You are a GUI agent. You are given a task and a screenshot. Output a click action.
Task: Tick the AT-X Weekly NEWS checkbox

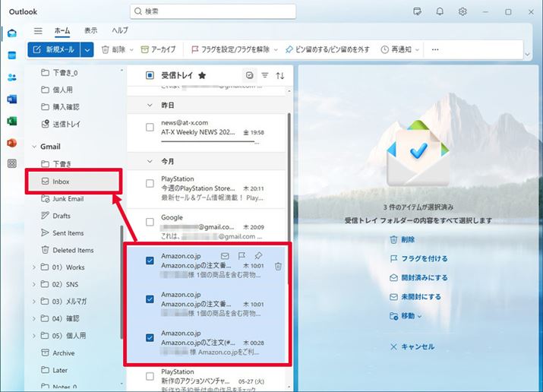150,127
